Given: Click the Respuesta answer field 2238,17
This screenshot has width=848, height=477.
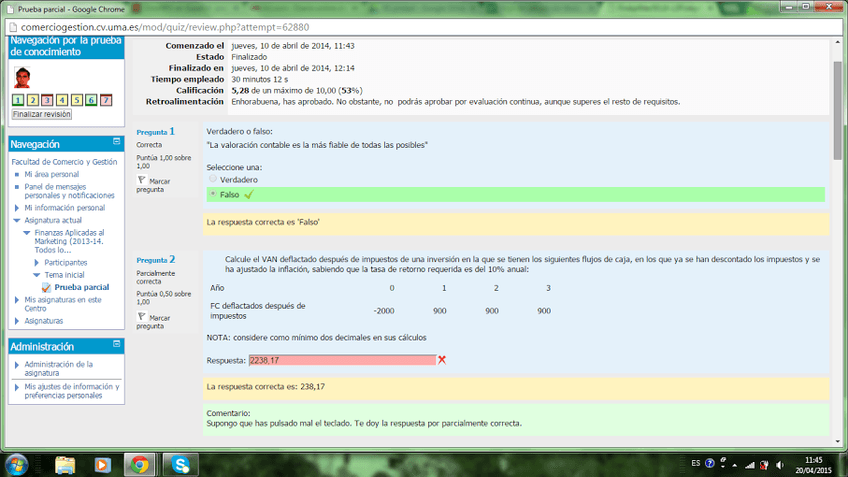Looking at the screenshot, I should pos(342,360).
